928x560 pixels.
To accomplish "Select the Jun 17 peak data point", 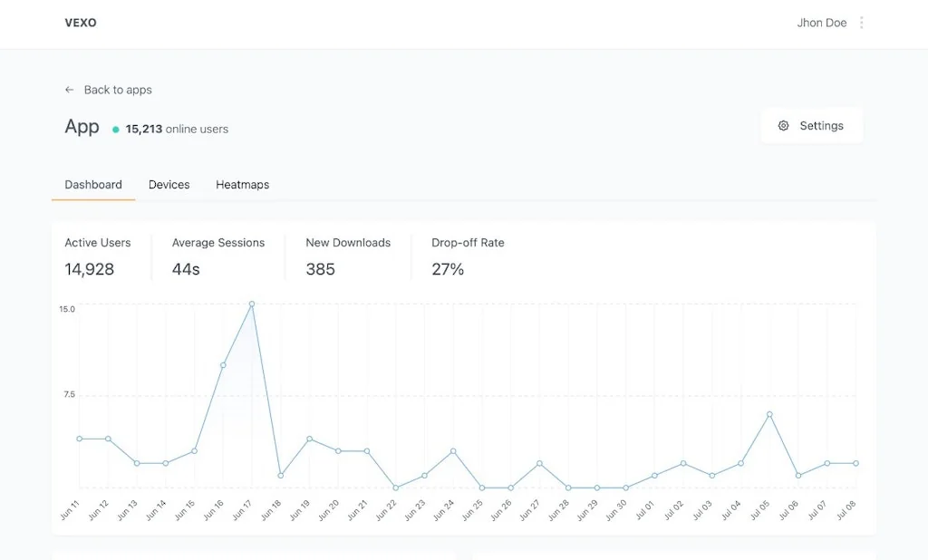I will 252,304.
